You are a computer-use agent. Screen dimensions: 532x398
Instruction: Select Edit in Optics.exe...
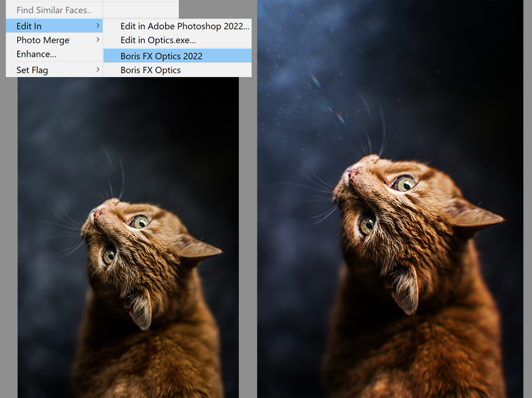pos(178,40)
